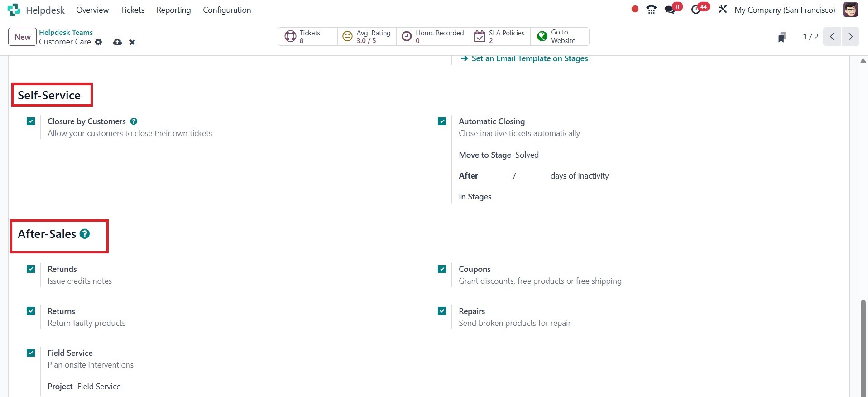Follow the Set an Email Template on Stages link

(529, 58)
